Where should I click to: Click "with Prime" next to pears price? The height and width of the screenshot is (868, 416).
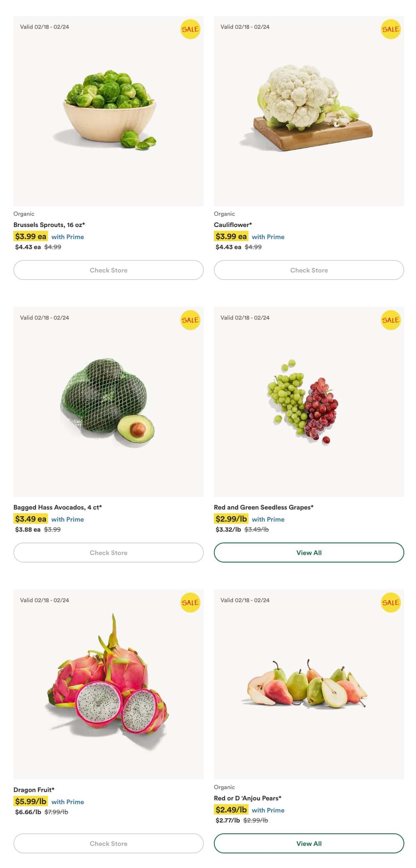tap(268, 810)
